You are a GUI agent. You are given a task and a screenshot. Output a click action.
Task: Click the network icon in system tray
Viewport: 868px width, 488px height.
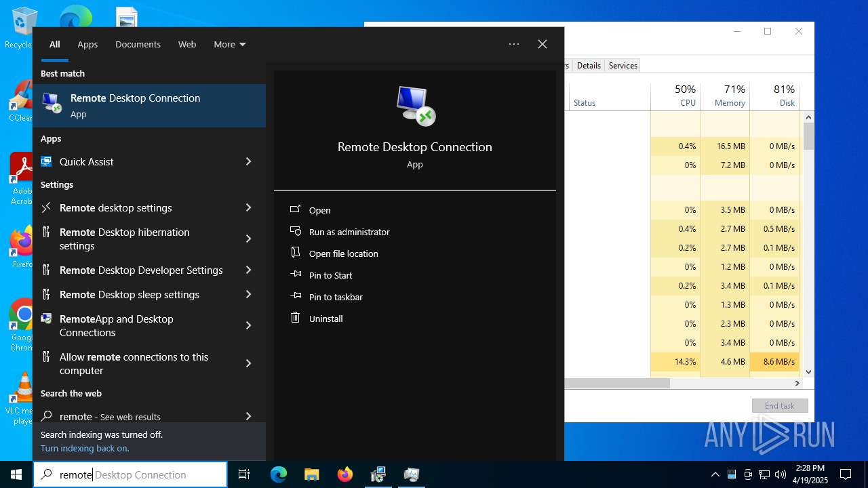coord(764,474)
